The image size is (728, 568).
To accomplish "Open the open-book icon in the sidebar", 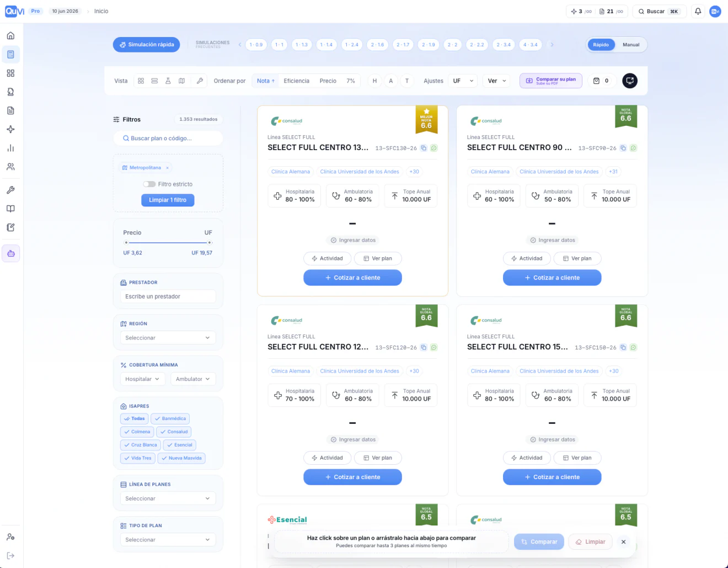I will click(10, 209).
